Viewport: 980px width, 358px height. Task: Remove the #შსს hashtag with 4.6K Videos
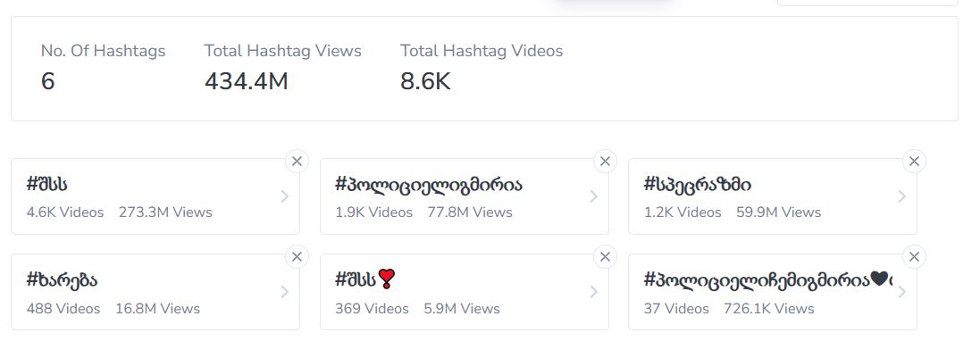(297, 162)
